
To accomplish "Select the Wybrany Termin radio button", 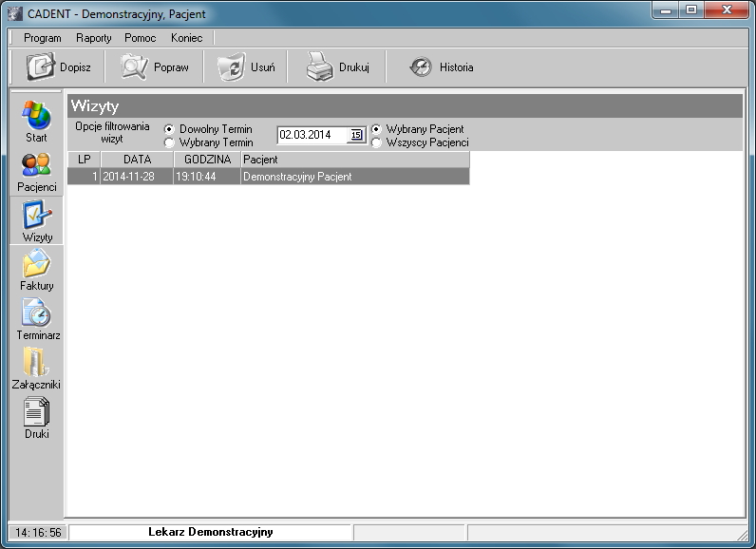I will pyautogui.click(x=169, y=142).
